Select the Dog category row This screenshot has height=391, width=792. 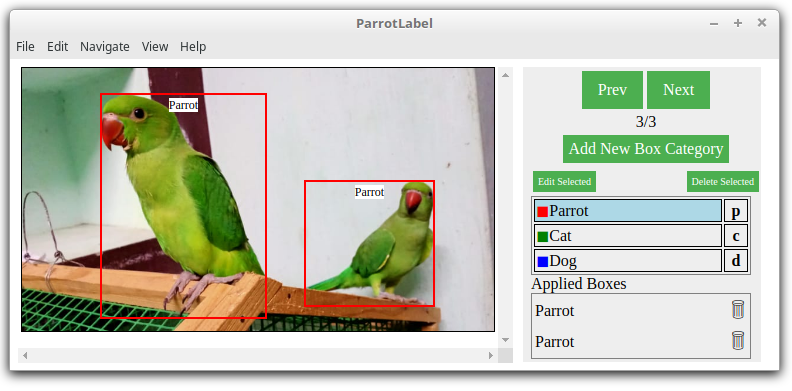(x=628, y=261)
